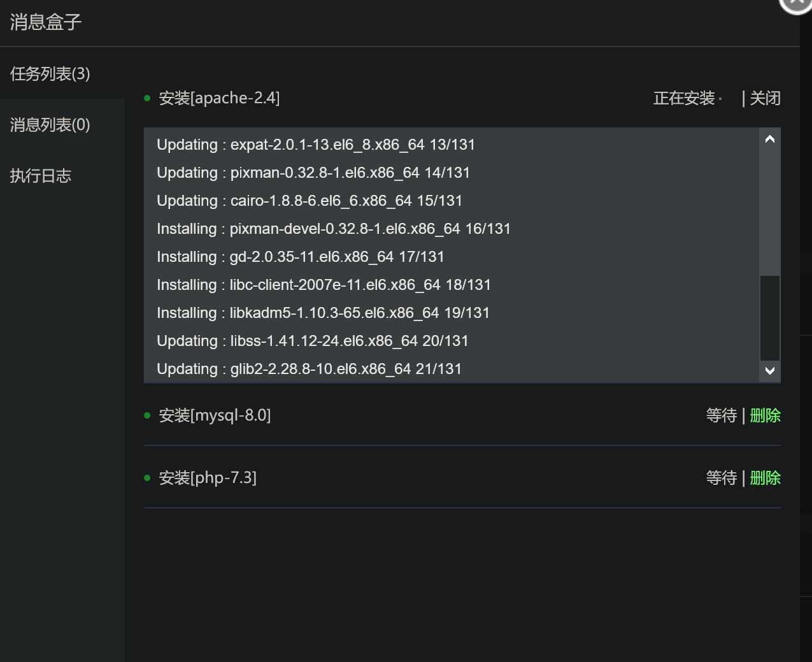Viewport: 812px width, 662px height.
Task: Delete the php-7.3 install task
Action: click(765, 478)
